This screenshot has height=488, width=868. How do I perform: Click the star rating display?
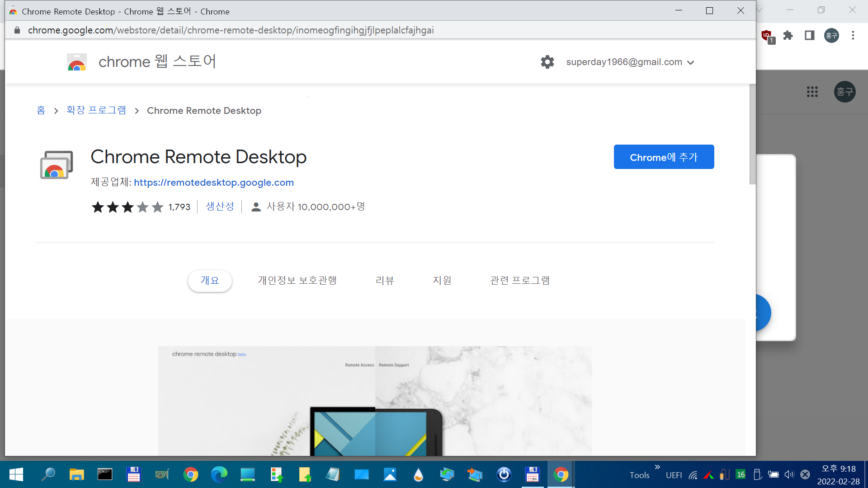click(x=127, y=207)
